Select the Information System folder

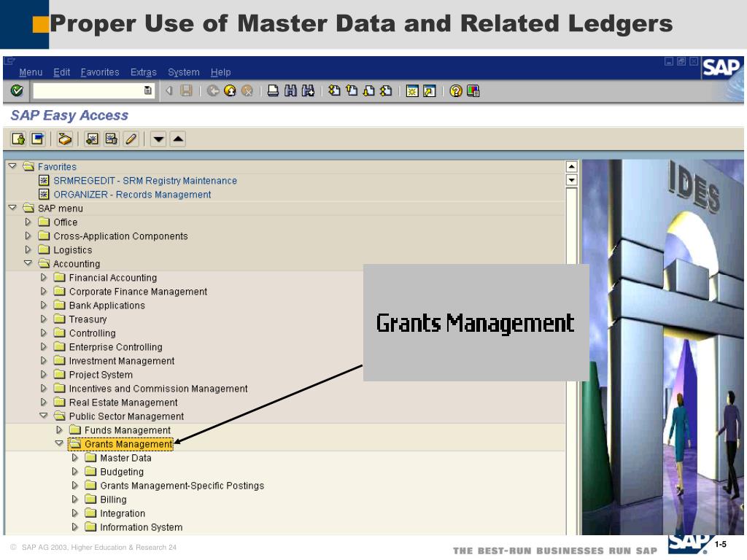click(x=141, y=527)
